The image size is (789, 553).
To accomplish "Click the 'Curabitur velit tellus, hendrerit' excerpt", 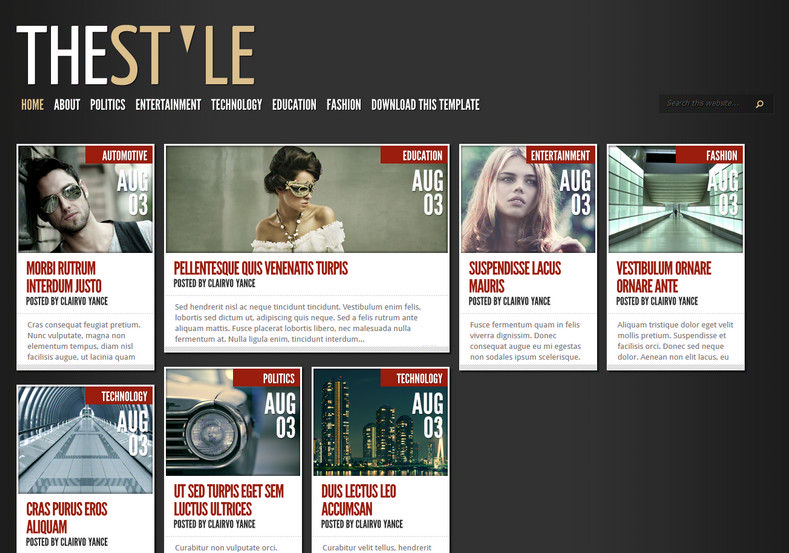I will 377,547.
